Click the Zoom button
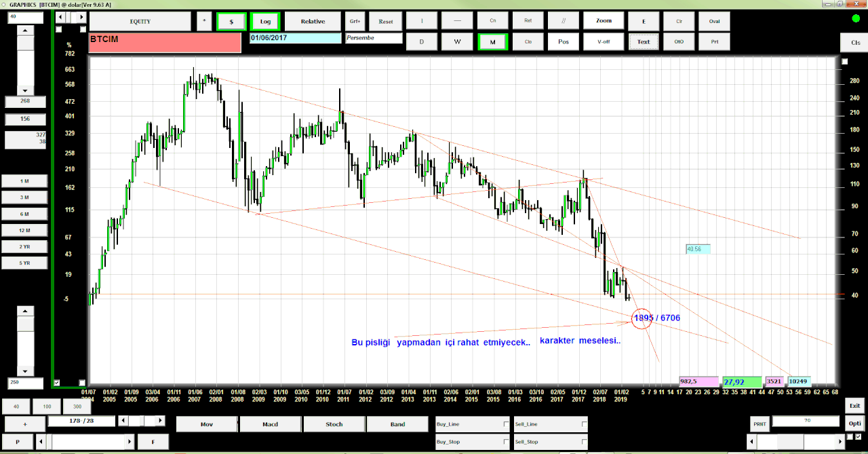 tap(604, 21)
